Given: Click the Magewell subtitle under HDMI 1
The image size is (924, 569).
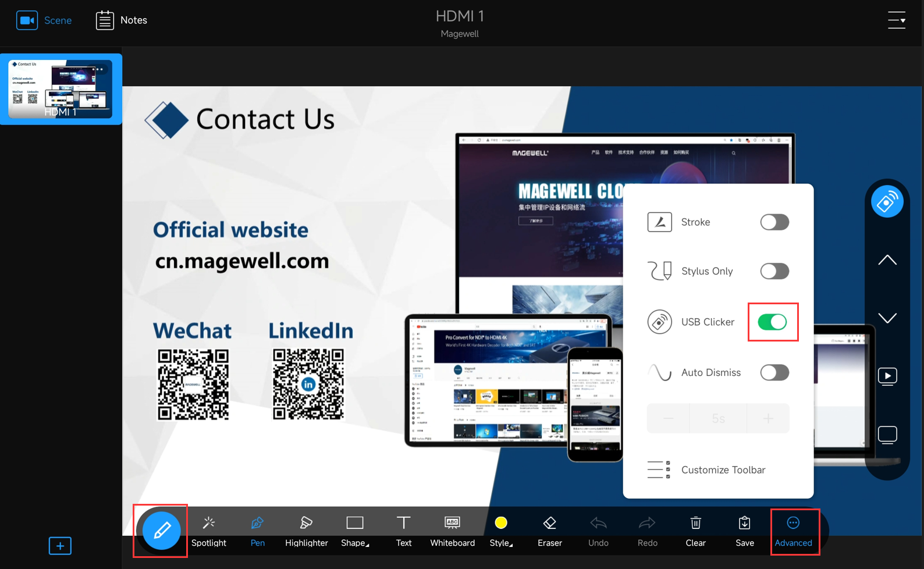Looking at the screenshot, I should click(x=460, y=34).
